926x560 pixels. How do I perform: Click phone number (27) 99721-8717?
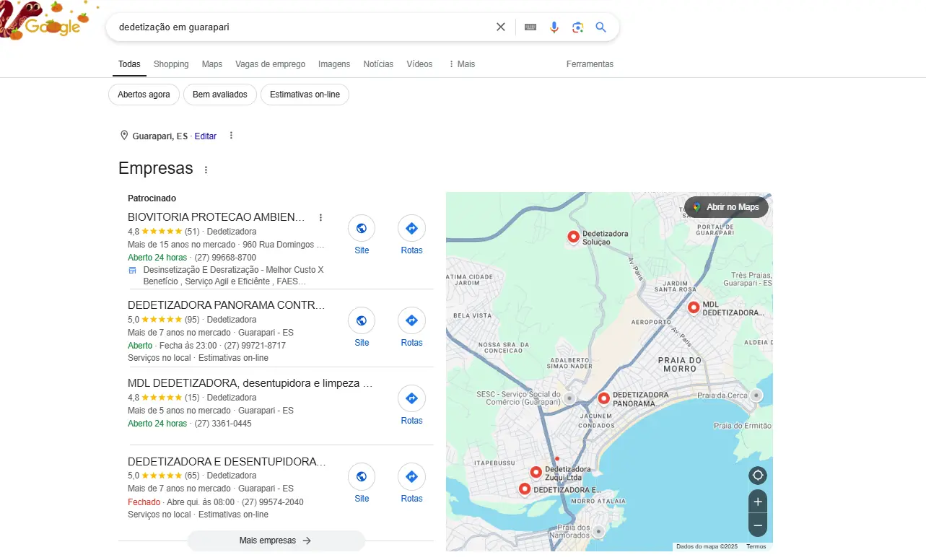[255, 346]
